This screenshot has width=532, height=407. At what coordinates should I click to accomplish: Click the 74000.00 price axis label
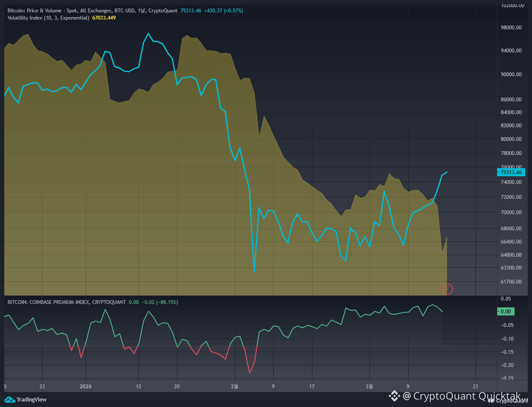click(511, 182)
